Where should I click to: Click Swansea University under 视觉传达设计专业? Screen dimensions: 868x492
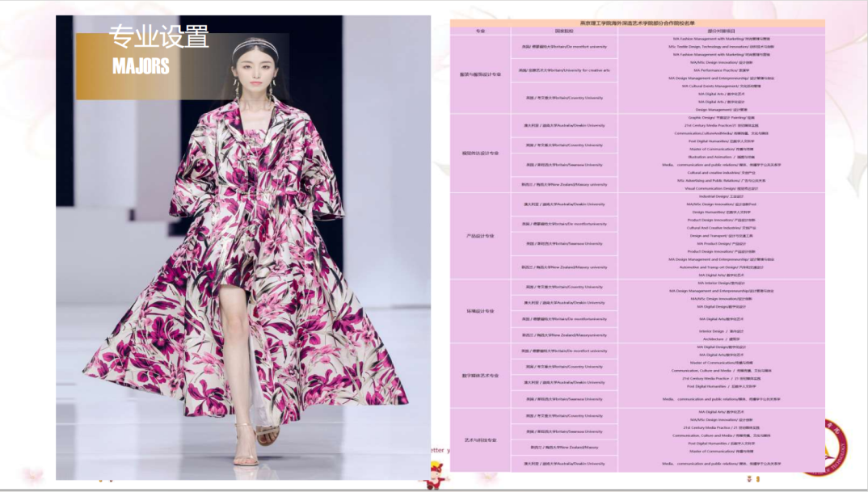[564, 165]
